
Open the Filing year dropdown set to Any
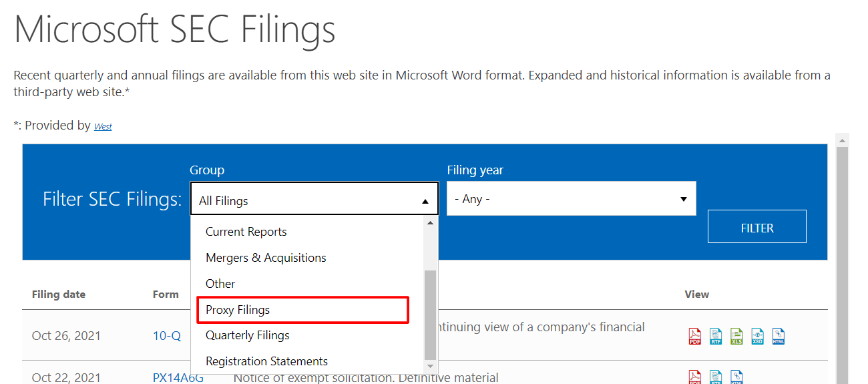(572, 198)
